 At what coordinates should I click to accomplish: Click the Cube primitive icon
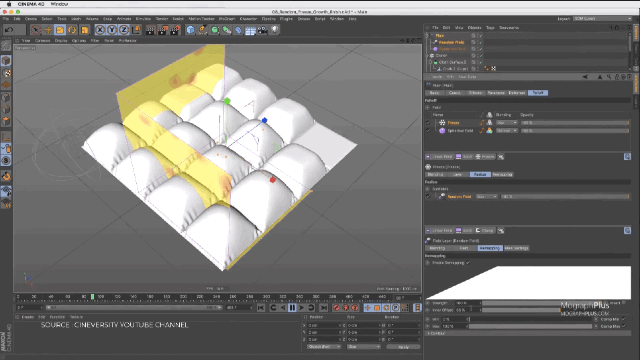point(190,30)
